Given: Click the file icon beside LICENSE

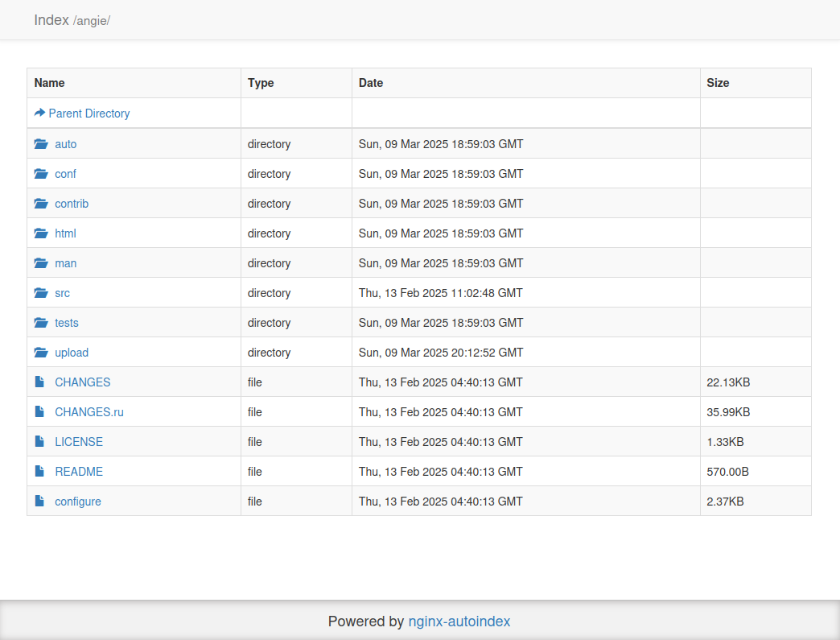Looking at the screenshot, I should point(39,441).
